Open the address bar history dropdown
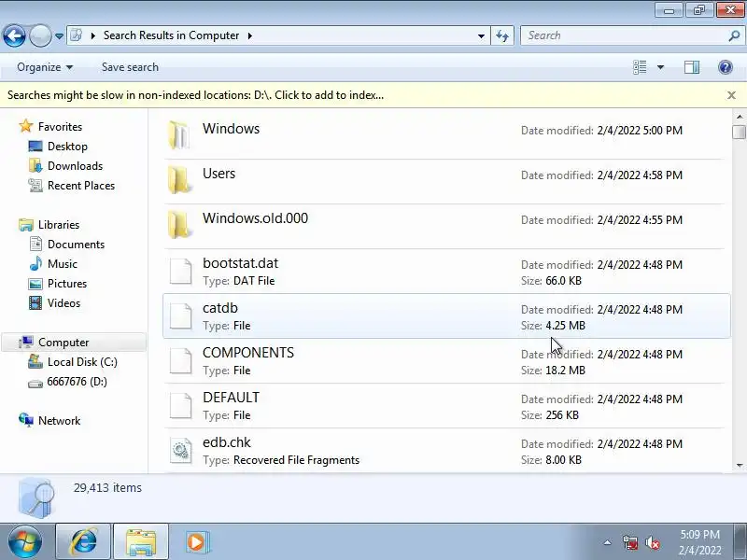 [481, 35]
